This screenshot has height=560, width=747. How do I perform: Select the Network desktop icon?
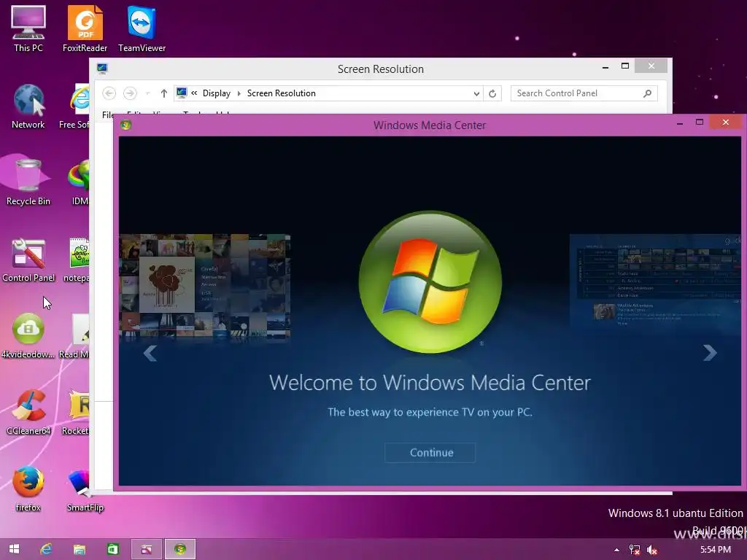click(x=28, y=106)
